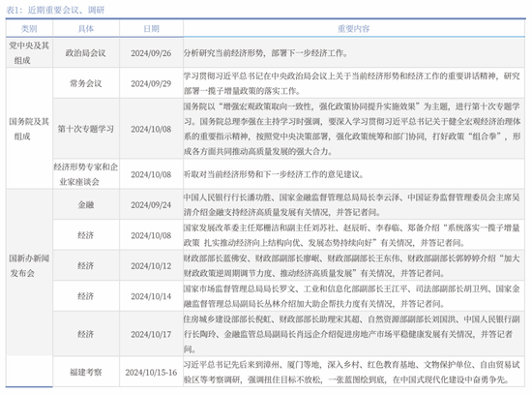
Task: Click the 国务院及其组成 category cell
Action: tap(29, 129)
